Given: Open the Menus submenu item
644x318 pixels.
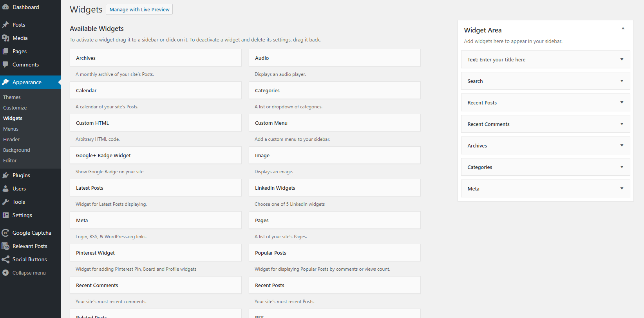Looking at the screenshot, I should point(11,129).
